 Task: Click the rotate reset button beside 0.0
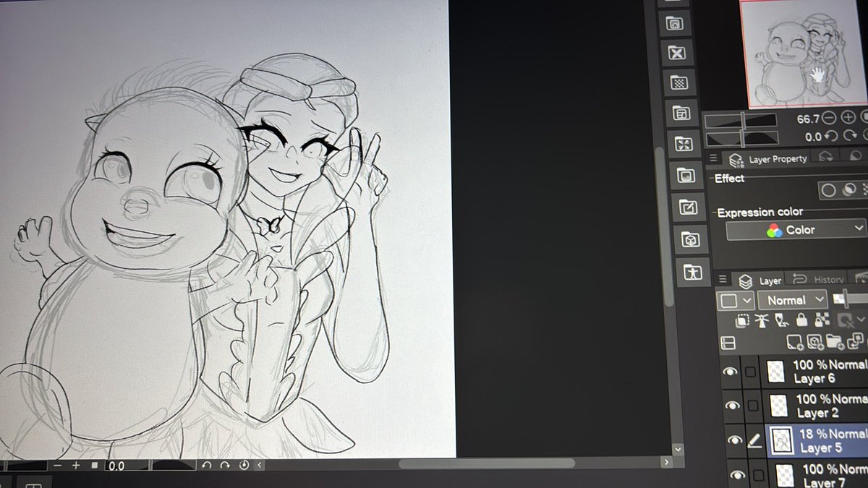(830, 136)
